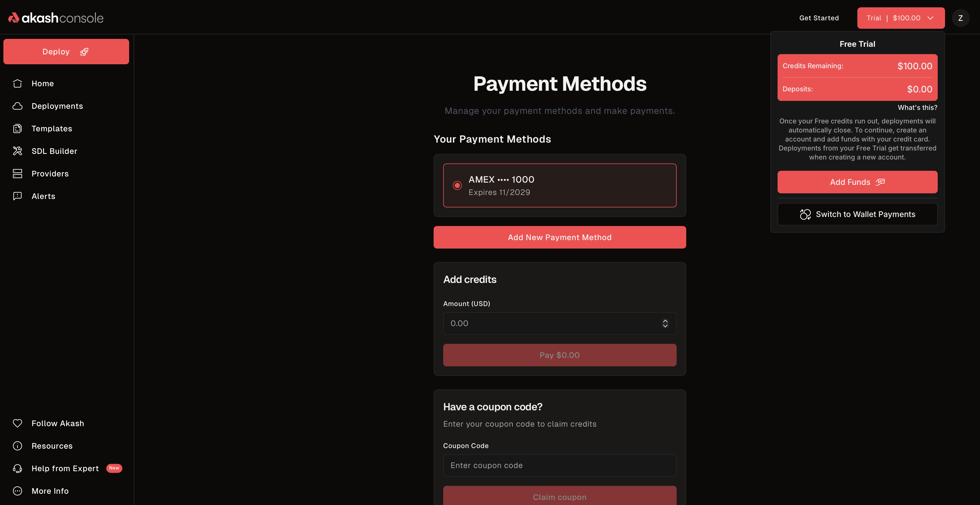Increment the Amount field using the stepper
Image resolution: width=980 pixels, height=505 pixels.
(665, 321)
